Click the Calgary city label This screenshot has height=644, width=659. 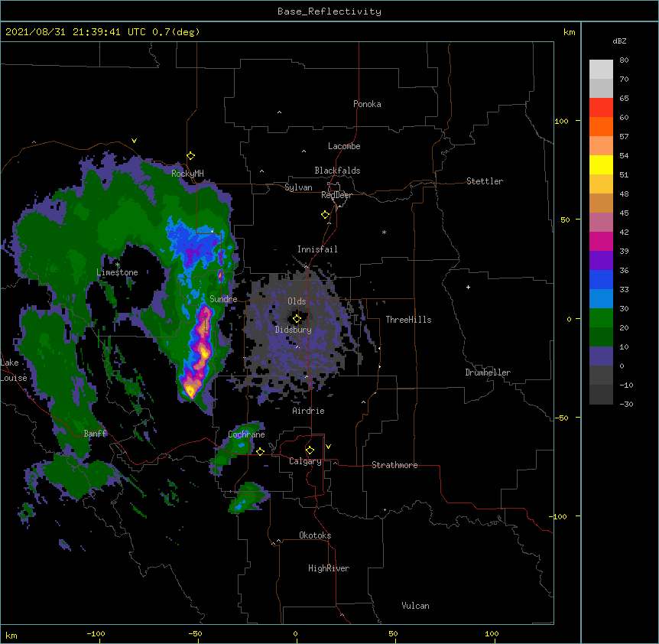[305, 461]
